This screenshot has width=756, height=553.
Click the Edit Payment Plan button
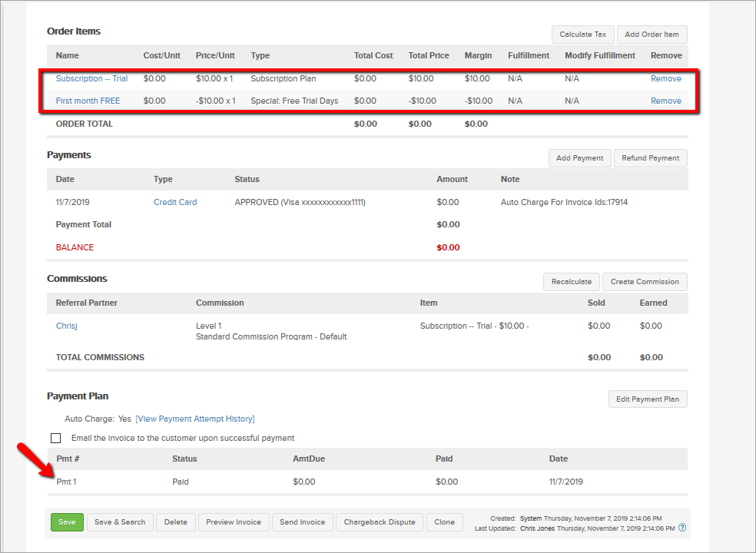click(x=648, y=399)
